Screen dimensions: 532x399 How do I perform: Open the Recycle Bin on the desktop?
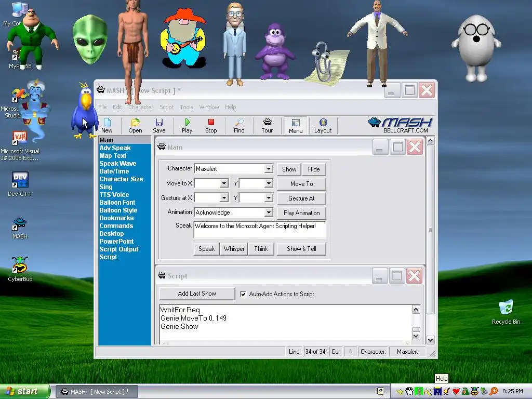pos(506,312)
